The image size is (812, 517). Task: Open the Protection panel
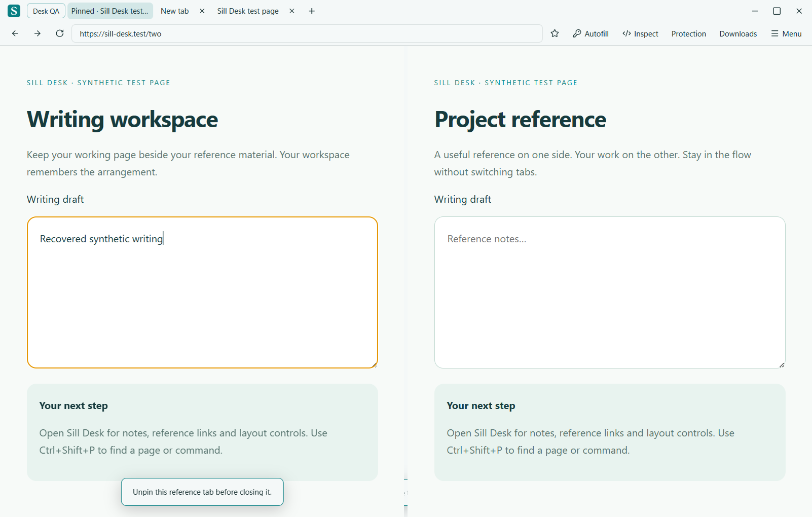tap(689, 33)
